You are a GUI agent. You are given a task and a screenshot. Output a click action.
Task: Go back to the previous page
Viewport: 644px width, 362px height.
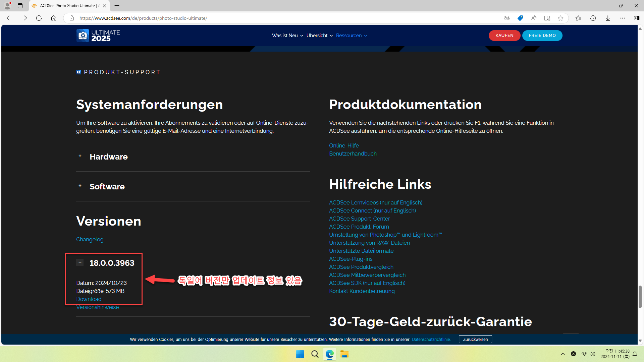9,18
